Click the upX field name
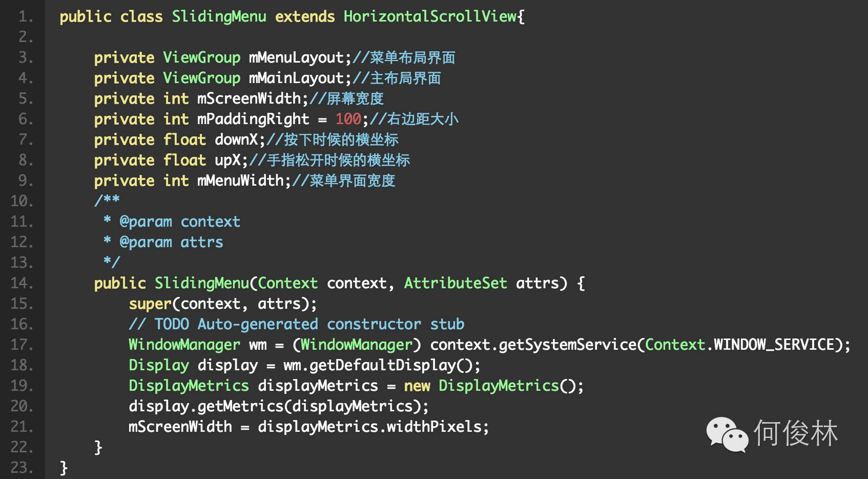This screenshot has width=868, height=479. (x=228, y=161)
